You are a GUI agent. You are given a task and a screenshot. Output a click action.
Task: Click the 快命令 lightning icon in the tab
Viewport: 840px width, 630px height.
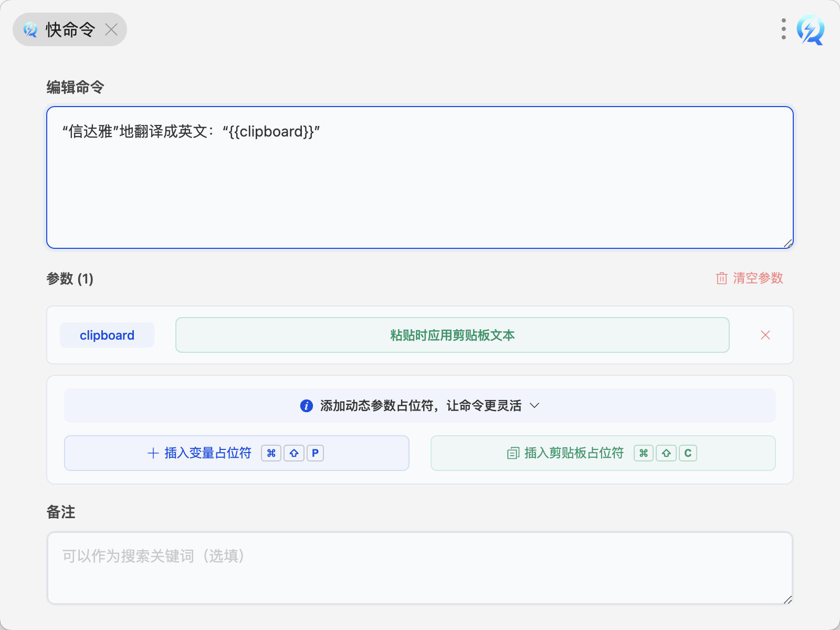[30, 30]
